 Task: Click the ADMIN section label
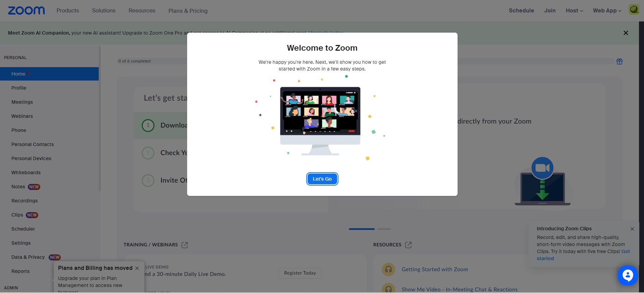point(11,288)
